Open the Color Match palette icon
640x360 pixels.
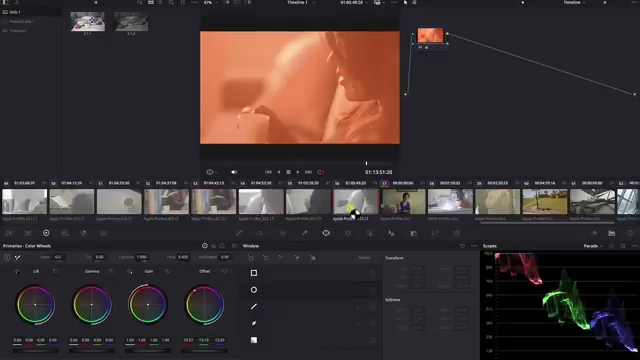28,233
